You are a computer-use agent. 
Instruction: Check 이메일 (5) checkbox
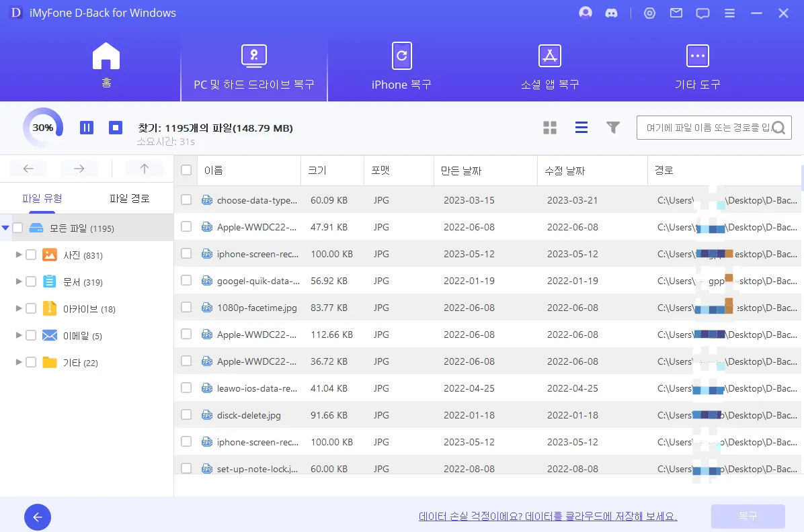point(31,335)
